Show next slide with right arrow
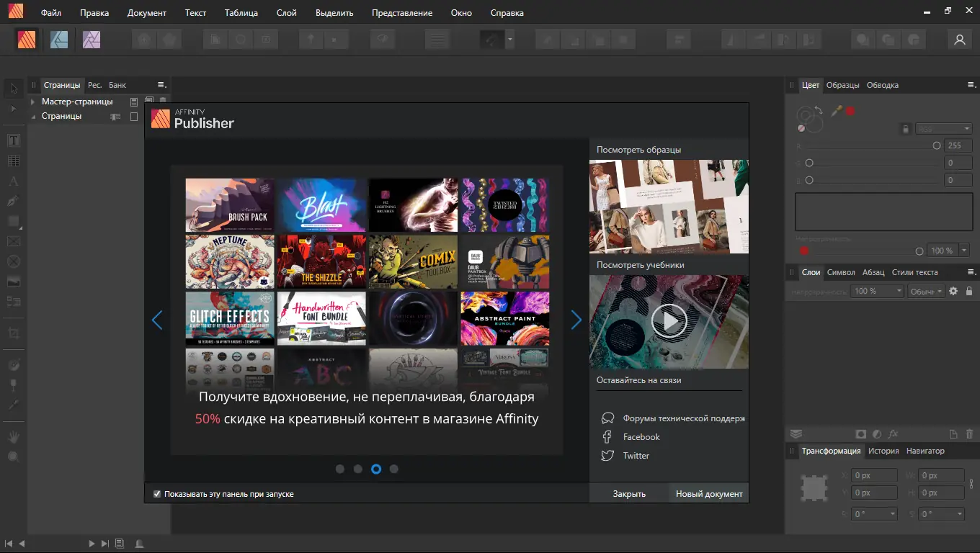Viewport: 980px width, 553px height. coord(576,320)
